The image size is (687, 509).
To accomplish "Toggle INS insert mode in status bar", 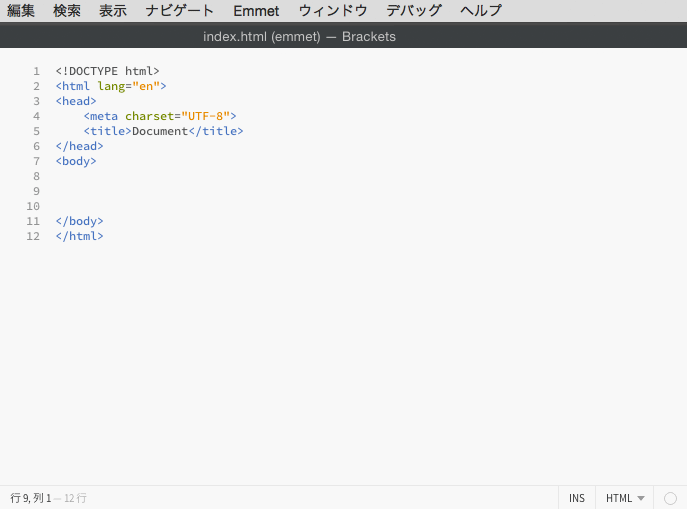I will [x=577, y=498].
